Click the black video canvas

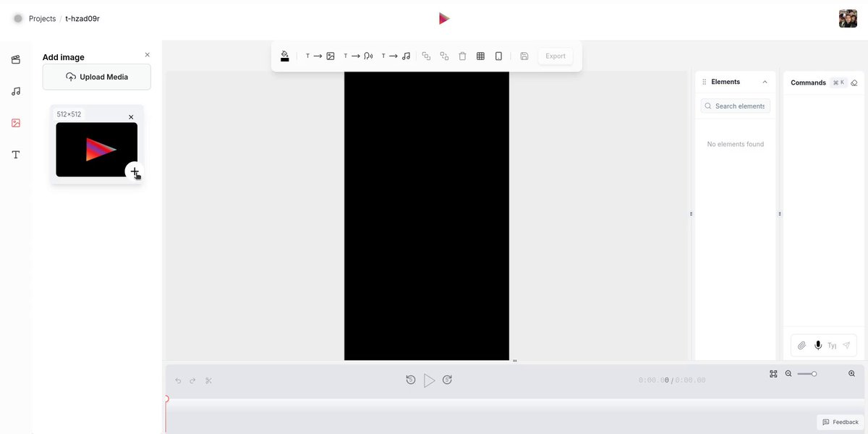427,216
